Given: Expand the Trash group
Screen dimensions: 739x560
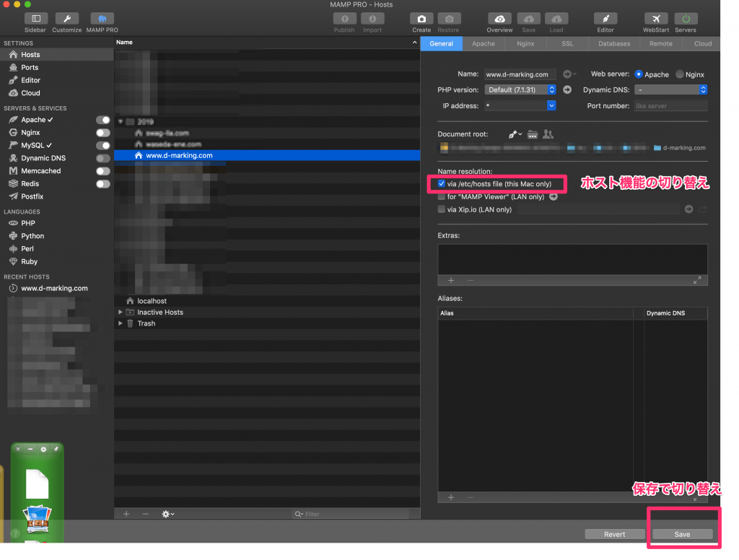Looking at the screenshot, I should pos(121,323).
